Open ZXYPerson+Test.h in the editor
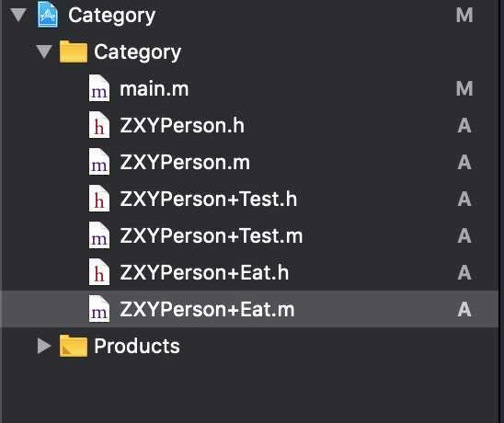 pos(208,199)
